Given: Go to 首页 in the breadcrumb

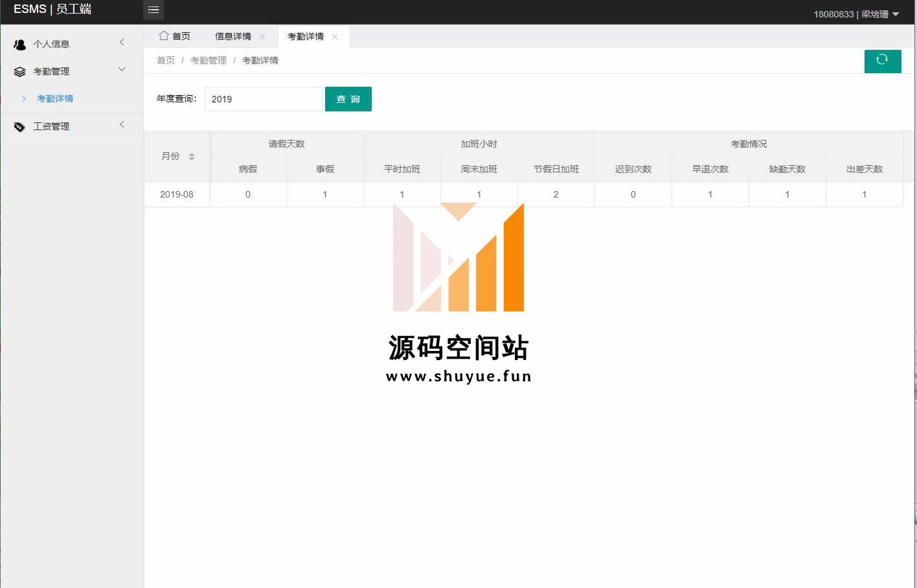Looking at the screenshot, I should (x=166, y=60).
